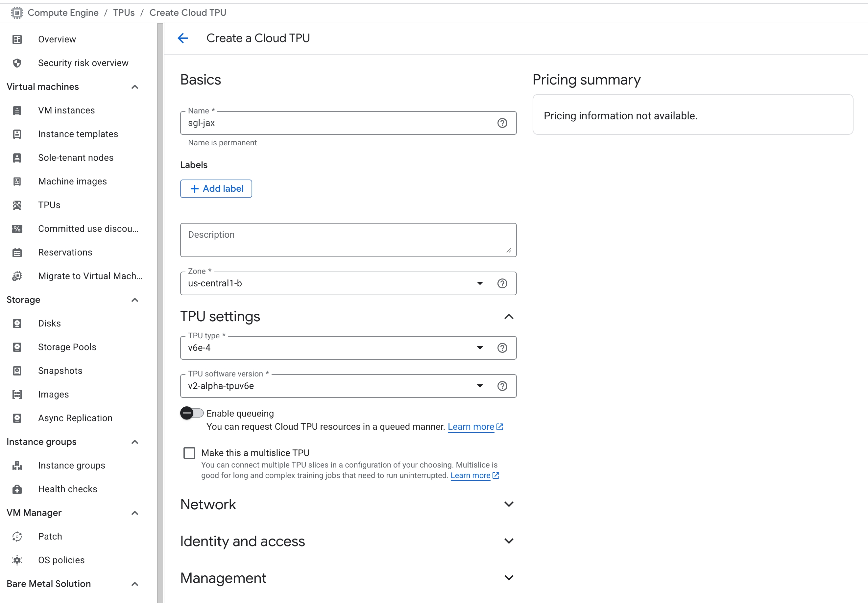Open VM instances in the sidebar
This screenshot has height=603, width=868.
(x=66, y=110)
